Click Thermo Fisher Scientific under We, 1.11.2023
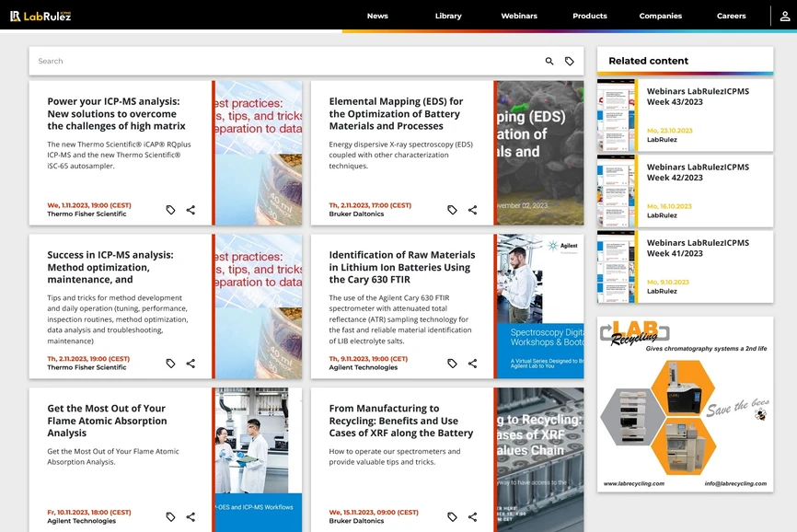 [87, 214]
